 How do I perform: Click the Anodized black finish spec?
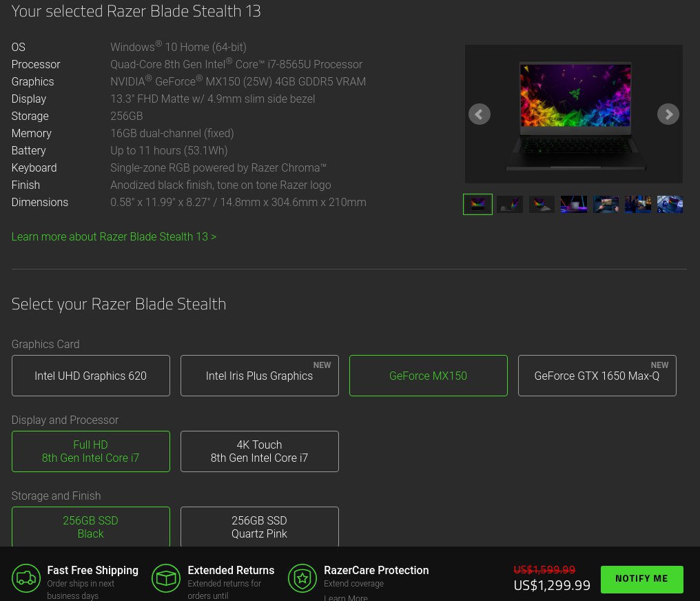[220, 185]
